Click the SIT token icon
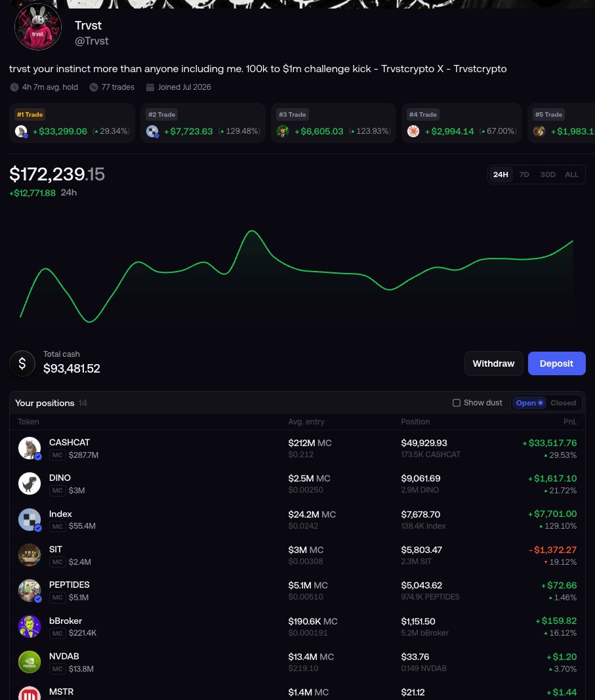 [x=30, y=555]
